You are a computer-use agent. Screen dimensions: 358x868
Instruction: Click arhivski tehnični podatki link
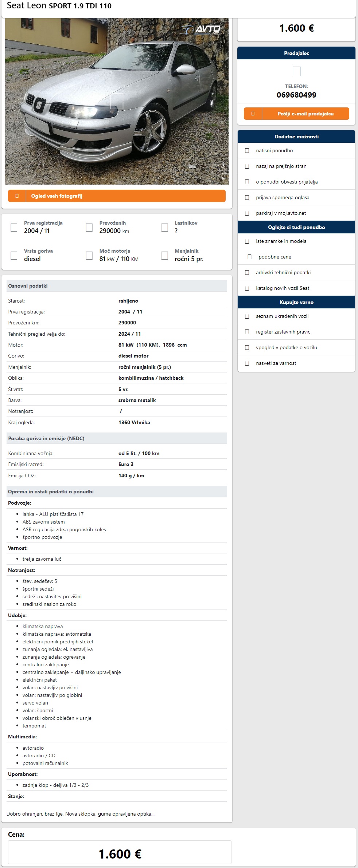pos(283,272)
